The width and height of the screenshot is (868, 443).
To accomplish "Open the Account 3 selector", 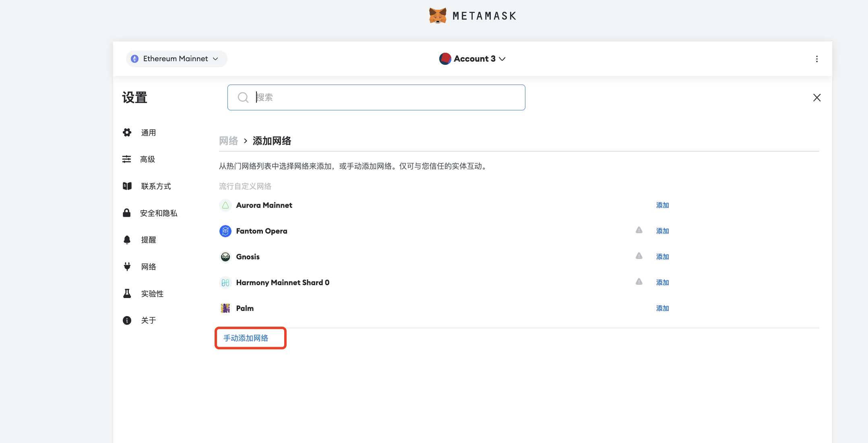I will (472, 59).
